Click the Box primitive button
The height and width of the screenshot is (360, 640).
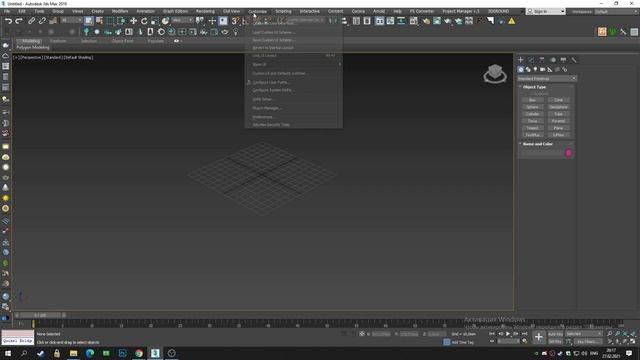[x=532, y=100]
